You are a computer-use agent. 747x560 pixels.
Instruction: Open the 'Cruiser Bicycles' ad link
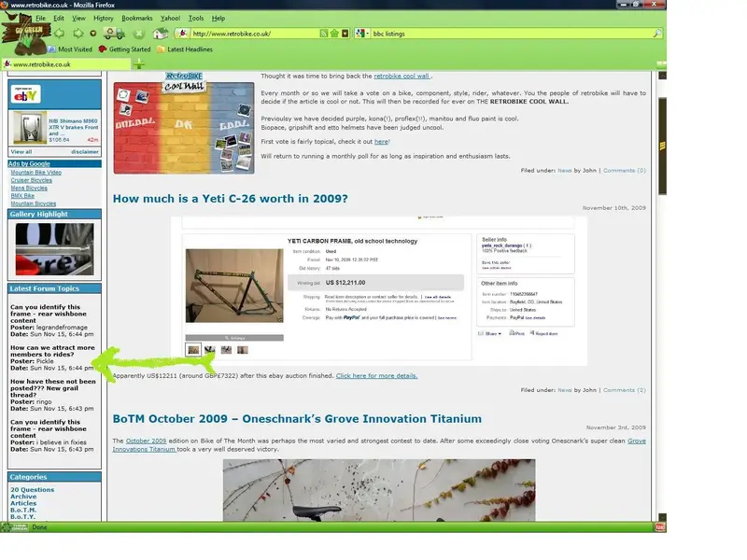(32, 180)
